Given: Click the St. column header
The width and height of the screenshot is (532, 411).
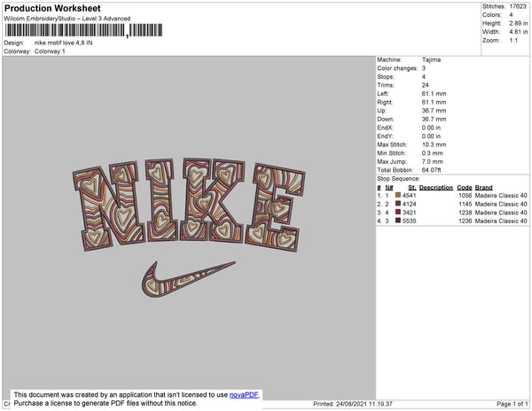Looking at the screenshot, I should tap(412, 188).
